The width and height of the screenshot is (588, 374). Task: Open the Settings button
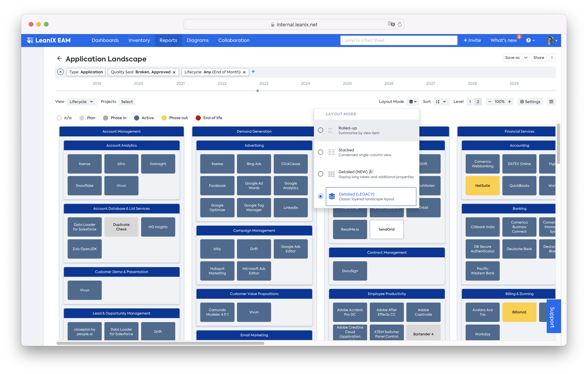click(x=530, y=102)
